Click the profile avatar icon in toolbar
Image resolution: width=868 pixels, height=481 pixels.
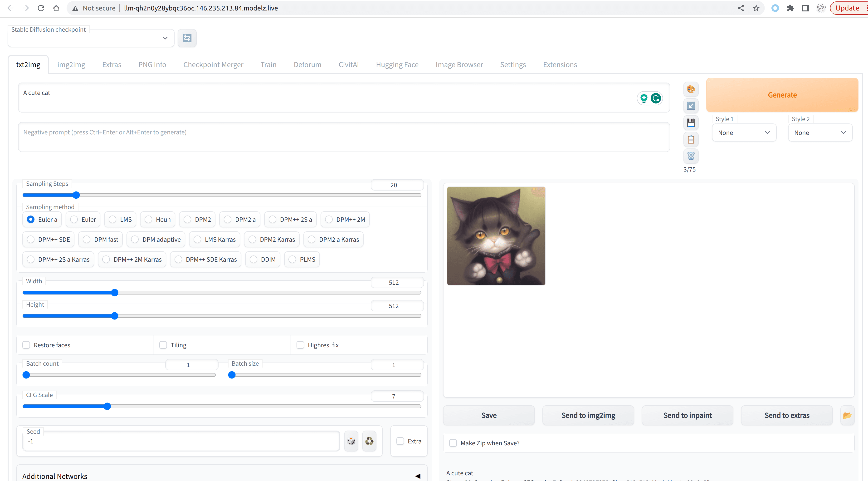coord(821,8)
